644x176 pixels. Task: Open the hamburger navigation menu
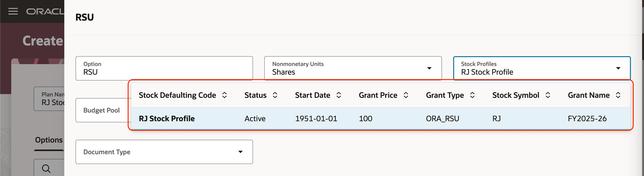pyautogui.click(x=13, y=11)
